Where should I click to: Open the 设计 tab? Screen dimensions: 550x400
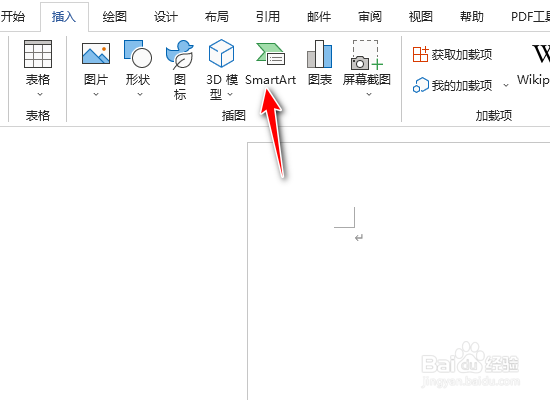click(166, 16)
